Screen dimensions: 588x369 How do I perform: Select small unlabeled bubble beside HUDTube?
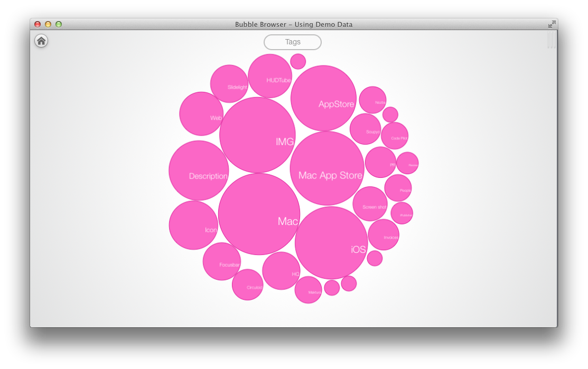pos(298,61)
